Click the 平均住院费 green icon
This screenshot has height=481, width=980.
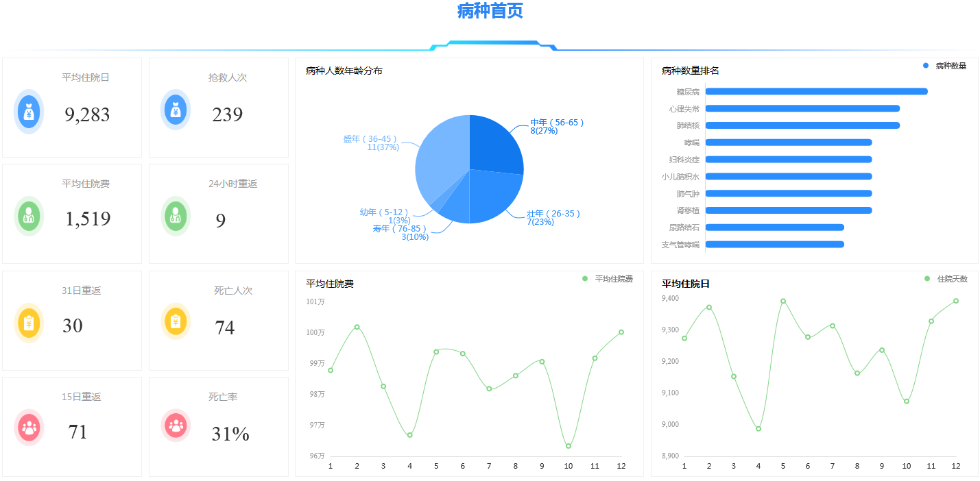(28, 217)
